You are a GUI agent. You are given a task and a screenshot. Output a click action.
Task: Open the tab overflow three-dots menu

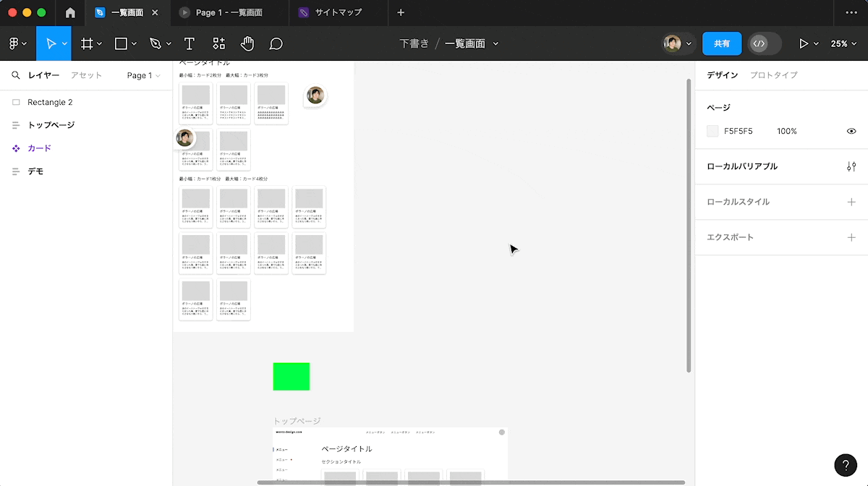(x=851, y=12)
